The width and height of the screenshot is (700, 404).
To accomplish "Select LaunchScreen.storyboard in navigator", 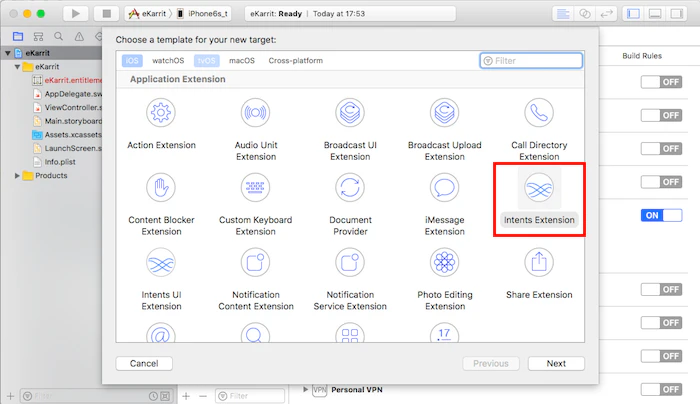I will [x=68, y=148].
